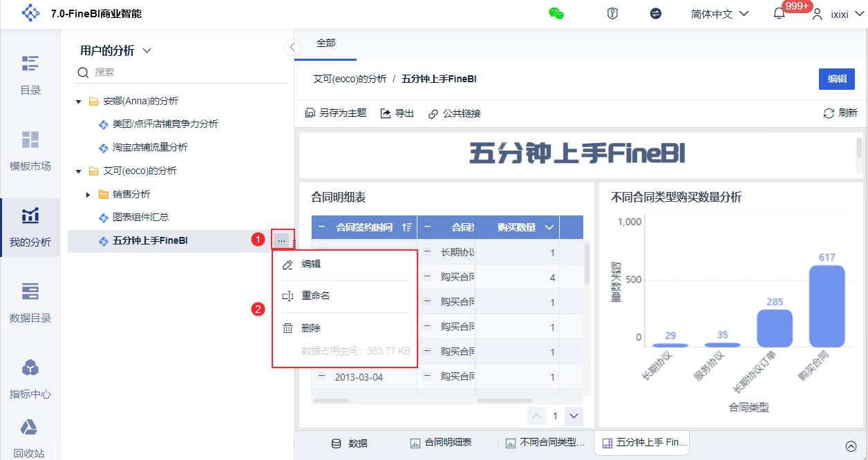
Task: Click the 刷新 refresh icon button
Action: point(829,113)
